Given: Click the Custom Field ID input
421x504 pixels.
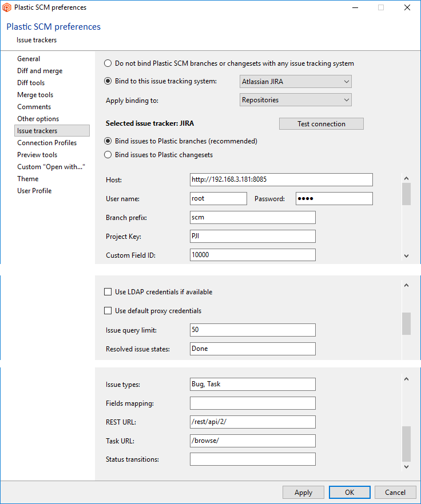Looking at the screenshot, I should click(x=253, y=255).
